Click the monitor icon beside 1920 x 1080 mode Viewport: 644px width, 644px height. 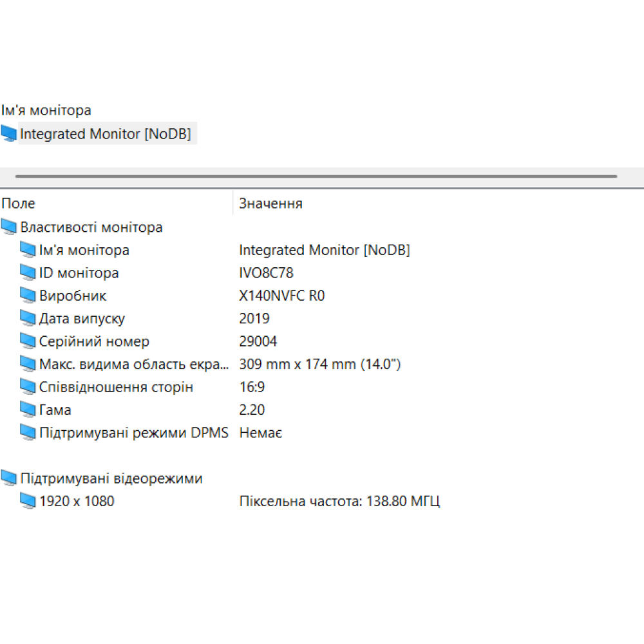(28, 500)
